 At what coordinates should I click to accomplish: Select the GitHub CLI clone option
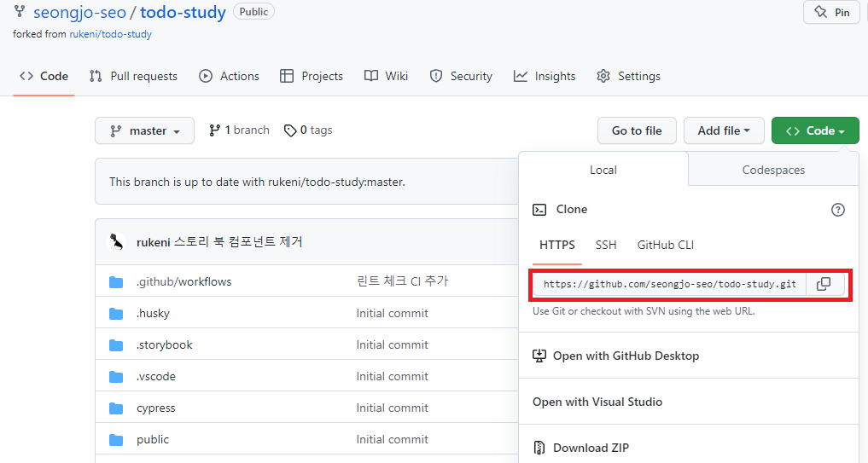(x=666, y=245)
